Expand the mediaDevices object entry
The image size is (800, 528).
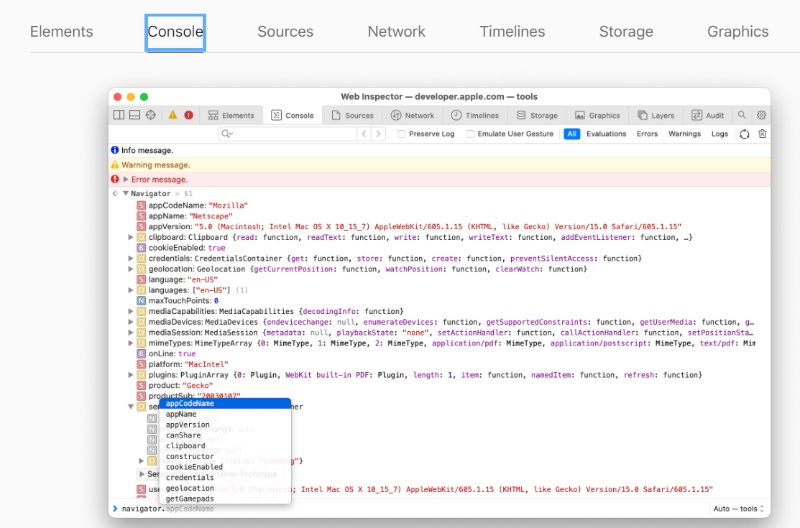coord(131,321)
